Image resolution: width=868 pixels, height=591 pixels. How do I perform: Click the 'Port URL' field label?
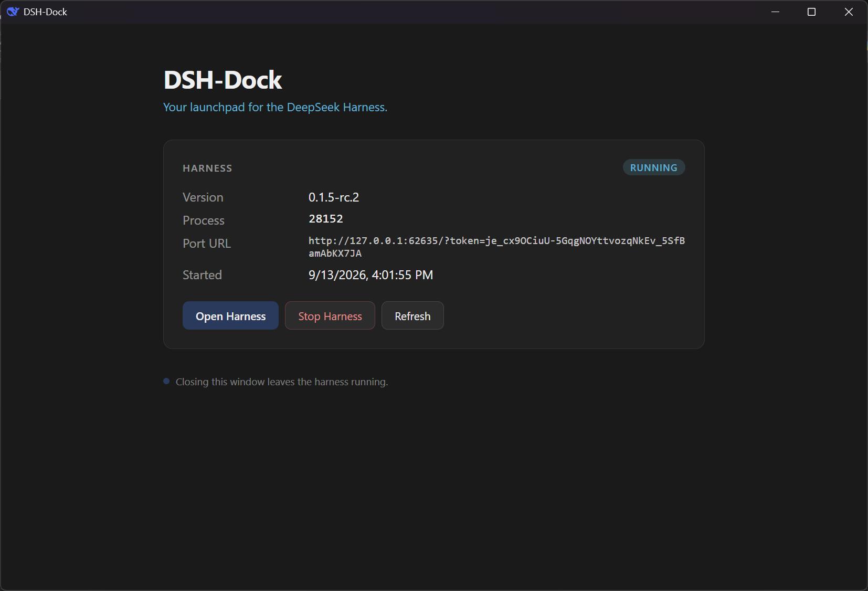207,244
